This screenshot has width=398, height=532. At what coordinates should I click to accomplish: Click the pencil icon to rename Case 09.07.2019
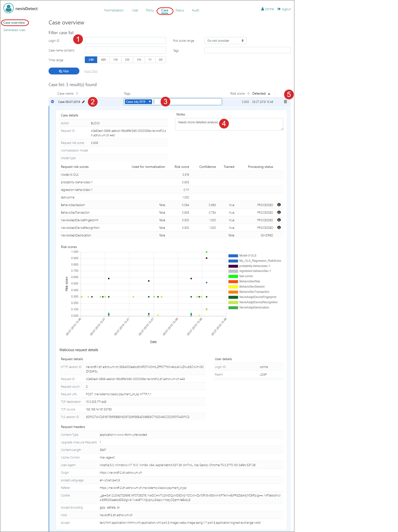click(83, 102)
